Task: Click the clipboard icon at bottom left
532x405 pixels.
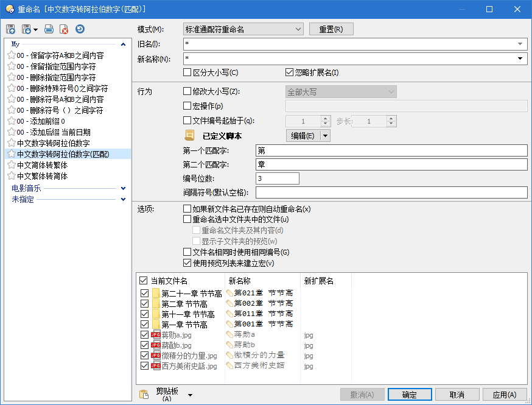Action: (x=144, y=395)
